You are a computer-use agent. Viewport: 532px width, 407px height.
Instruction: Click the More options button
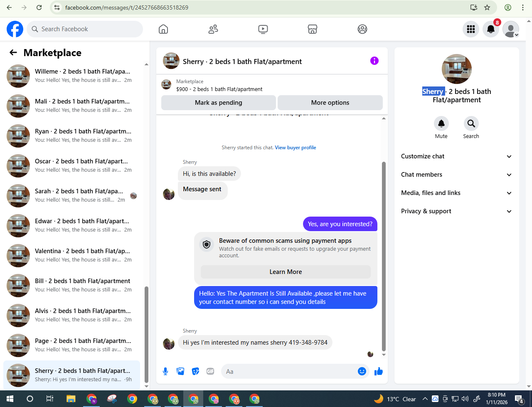(x=330, y=103)
